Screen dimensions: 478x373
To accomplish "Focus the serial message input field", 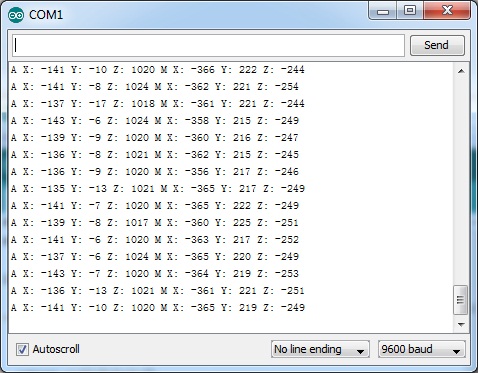I will [208, 45].
